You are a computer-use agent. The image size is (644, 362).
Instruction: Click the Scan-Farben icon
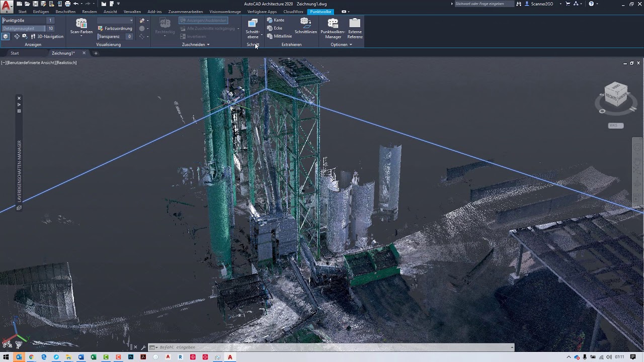[x=81, y=24]
